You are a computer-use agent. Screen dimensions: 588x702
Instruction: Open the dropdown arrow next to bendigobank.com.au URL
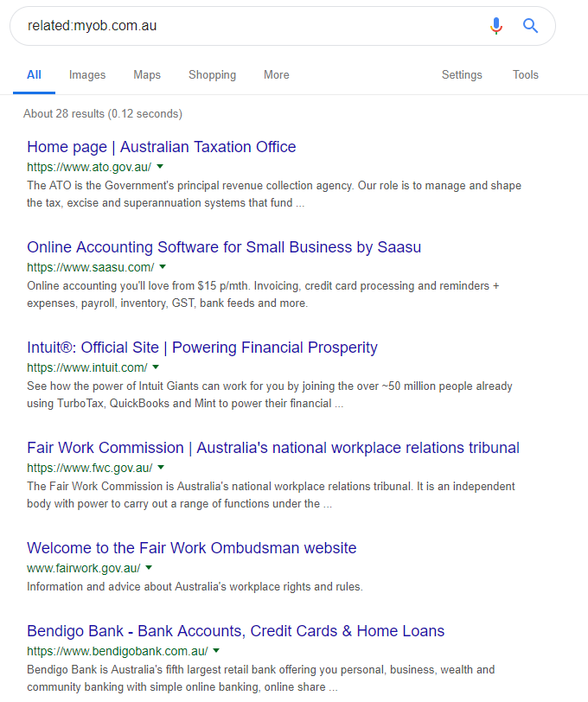click(x=216, y=650)
